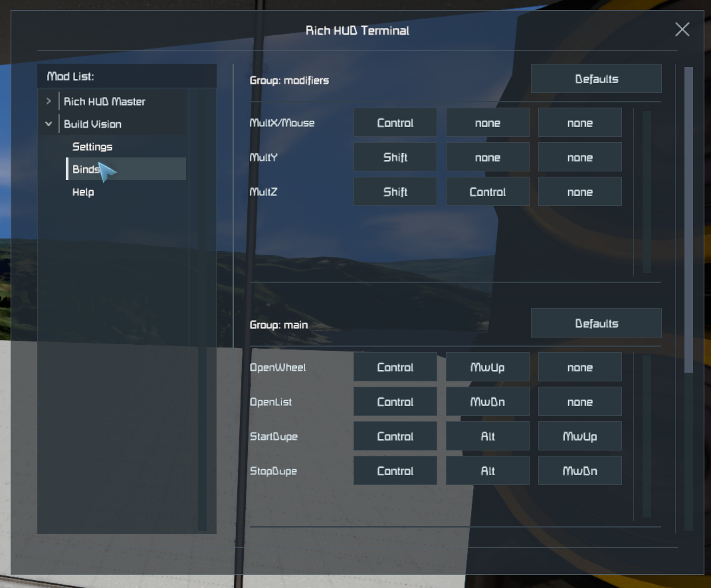Change MultZ second bind Control
The height and width of the screenshot is (588, 711).
(488, 191)
